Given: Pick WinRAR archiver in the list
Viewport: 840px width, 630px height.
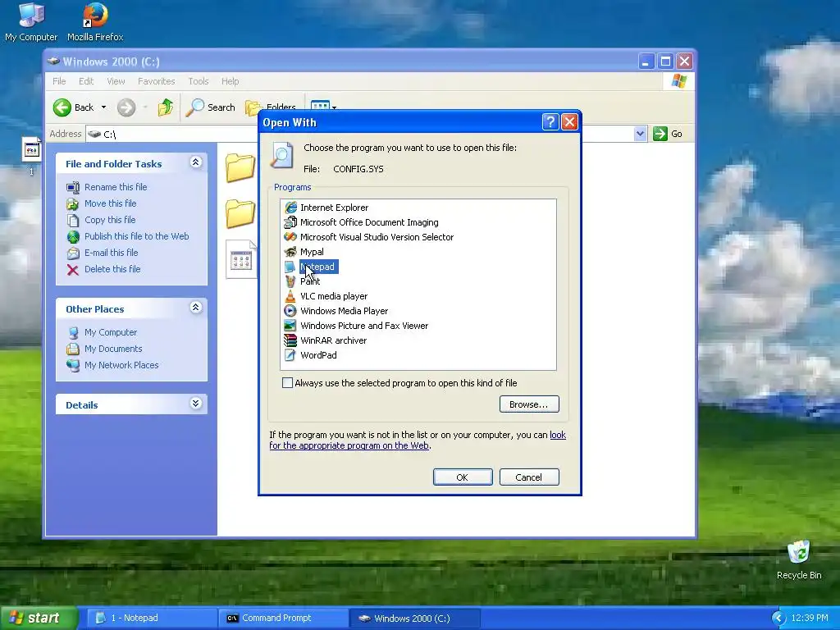Looking at the screenshot, I should coord(325,340).
